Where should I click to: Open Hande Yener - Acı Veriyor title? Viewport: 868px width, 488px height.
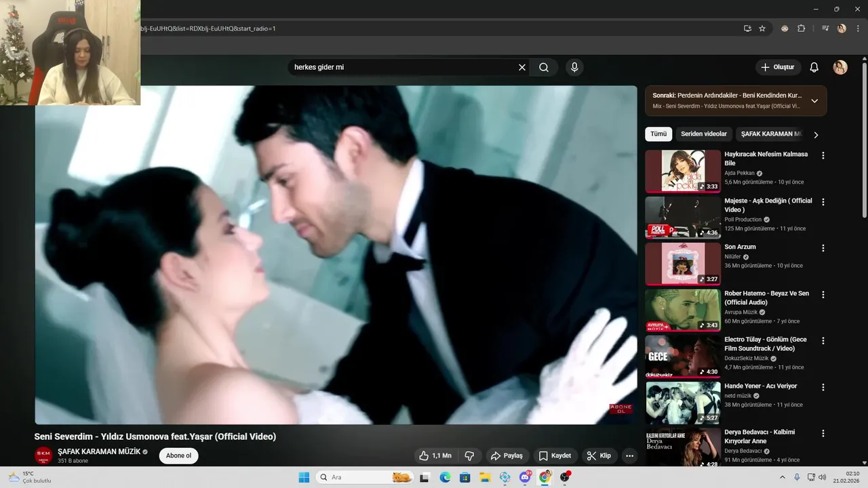[760, 386]
